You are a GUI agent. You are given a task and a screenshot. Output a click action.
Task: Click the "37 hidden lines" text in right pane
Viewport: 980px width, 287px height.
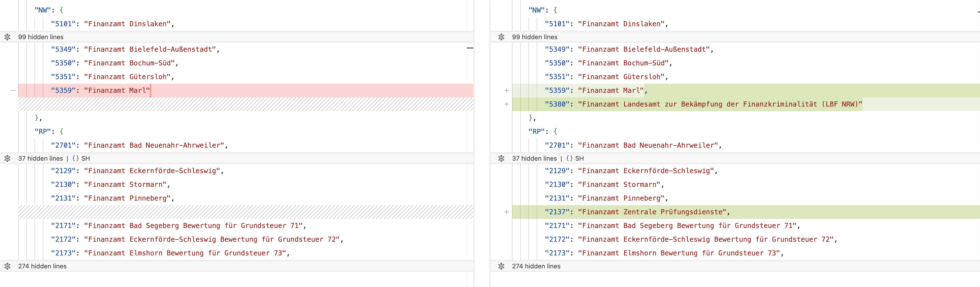click(x=534, y=158)
